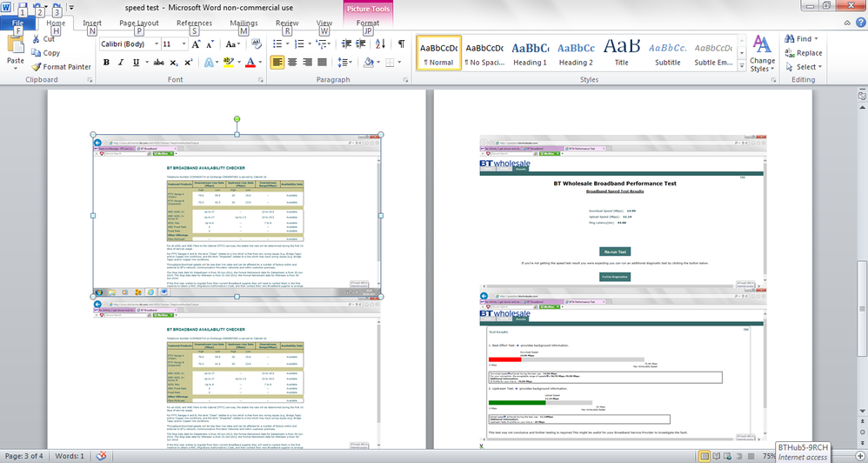Screen dimensions: 868x463
Task: Open the Find dropdown arrow
Action: pyautogui.click(x=816, y=39)
